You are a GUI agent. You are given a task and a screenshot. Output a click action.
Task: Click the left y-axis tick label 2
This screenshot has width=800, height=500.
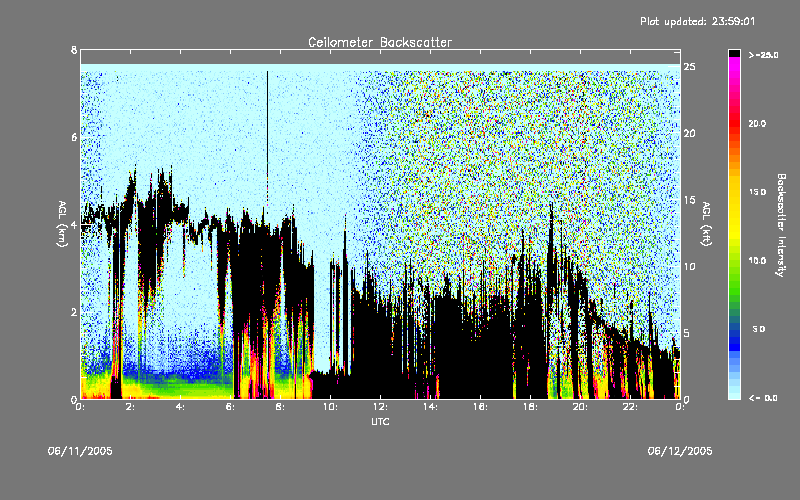point(74,312)
